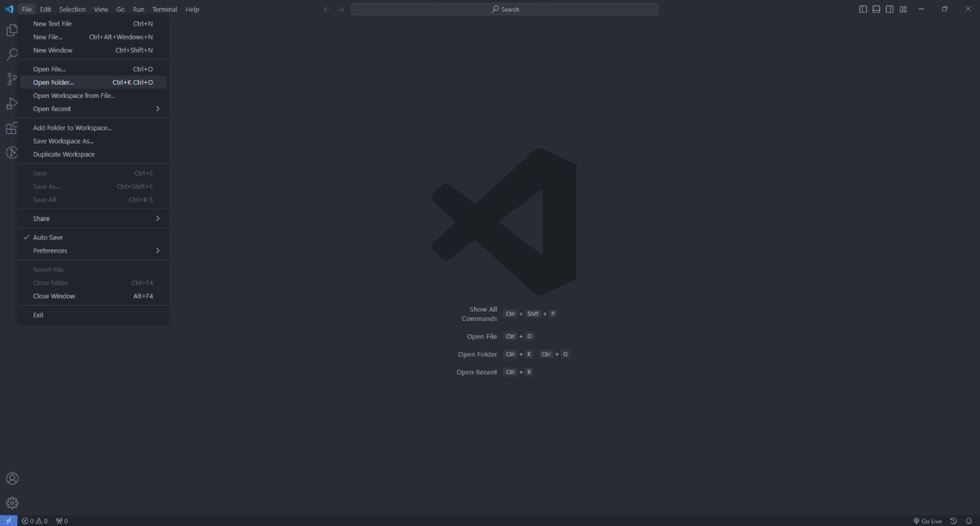Image resolution: width=980 pixels, height=526 pixels.
Task: Click the remote window status bar icon
Action: (9, 521)
